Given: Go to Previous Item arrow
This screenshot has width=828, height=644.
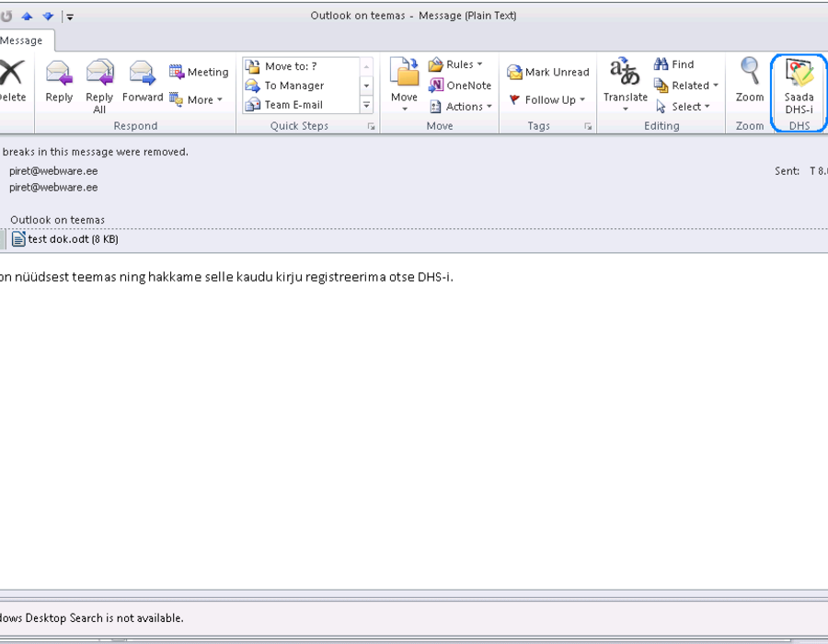Looking at the screenshot, I should (27, 17).
